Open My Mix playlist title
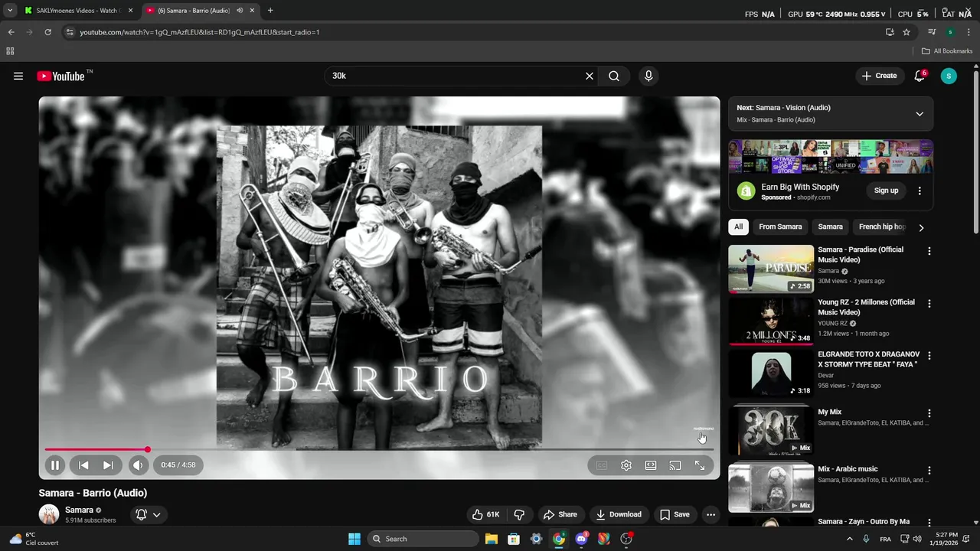This screenshot has width=980, height=551. [x=829, y=412]
